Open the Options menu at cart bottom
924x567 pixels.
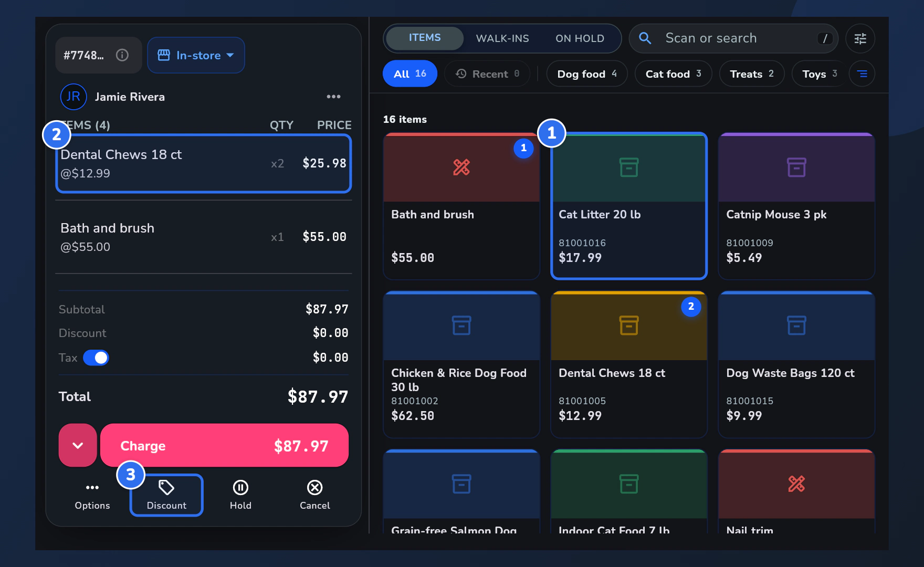[92, 496]
